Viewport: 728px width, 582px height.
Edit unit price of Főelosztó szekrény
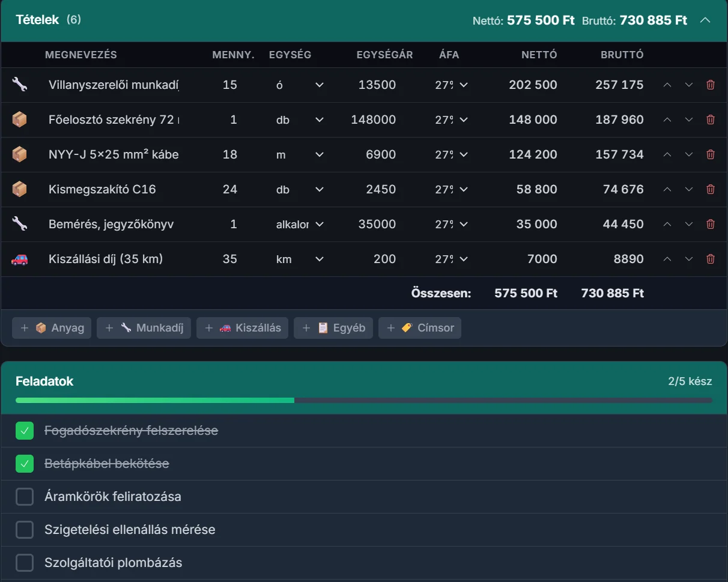pyautogui.click(x=372, y=120)
